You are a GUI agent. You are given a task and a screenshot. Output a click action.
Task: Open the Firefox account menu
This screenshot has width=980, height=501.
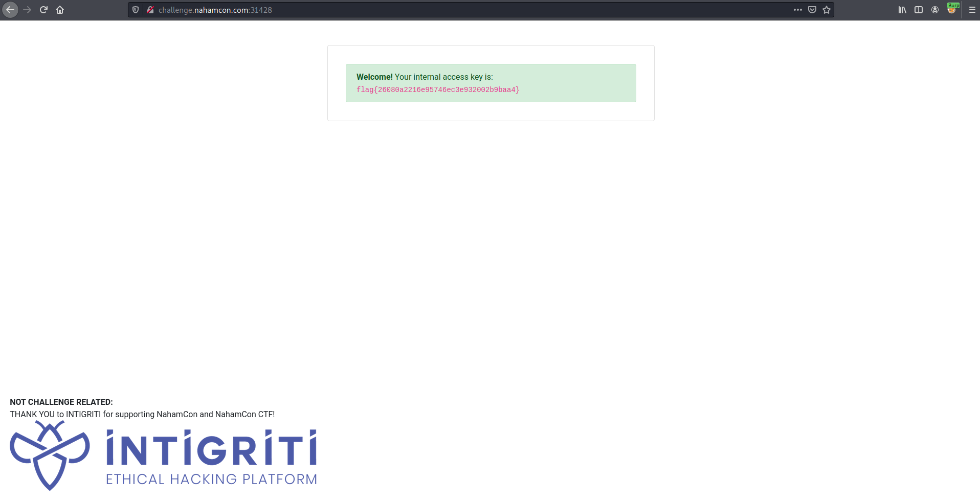click(935, 10)
